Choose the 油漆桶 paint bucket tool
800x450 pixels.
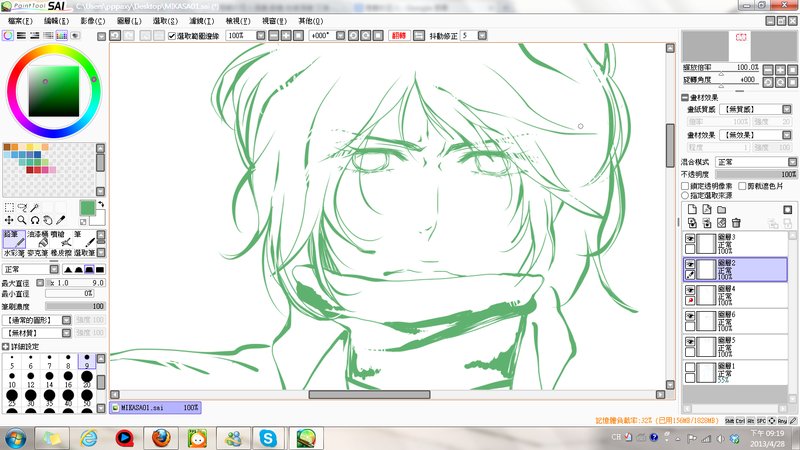tap(38, 239)
